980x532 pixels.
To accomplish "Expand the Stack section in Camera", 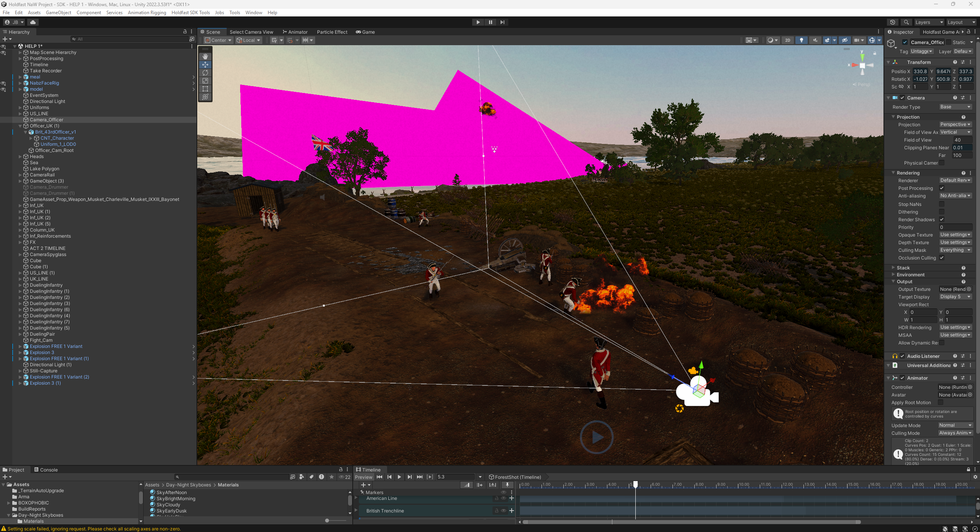I will click(893, 268).
